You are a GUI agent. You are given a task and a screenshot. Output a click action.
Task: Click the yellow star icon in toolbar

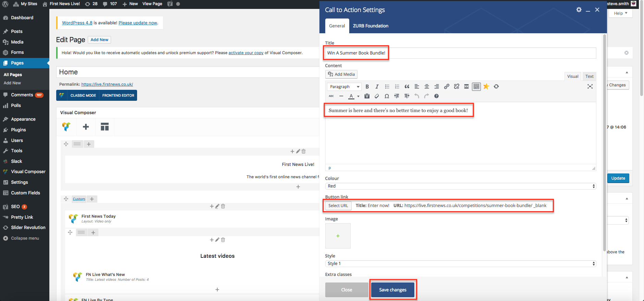click(x=486, y=86)
